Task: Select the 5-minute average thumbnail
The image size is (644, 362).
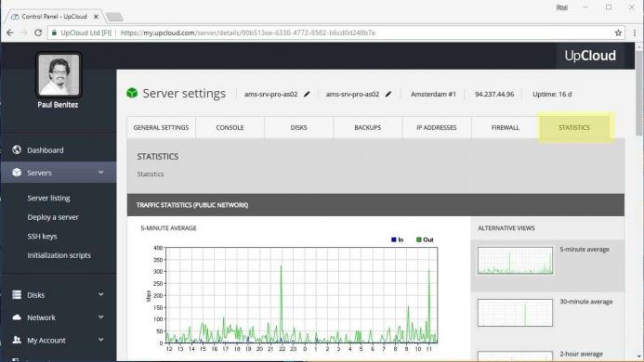Action: (515, 260)
